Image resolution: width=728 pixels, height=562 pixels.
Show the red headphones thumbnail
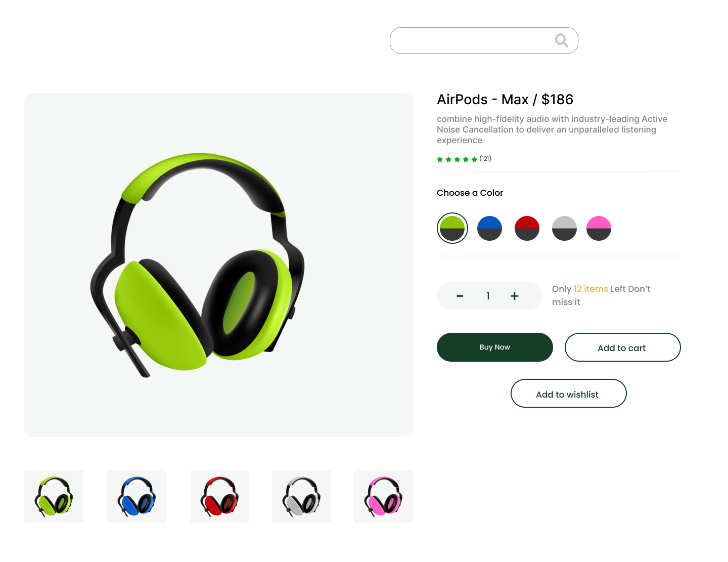219,496
